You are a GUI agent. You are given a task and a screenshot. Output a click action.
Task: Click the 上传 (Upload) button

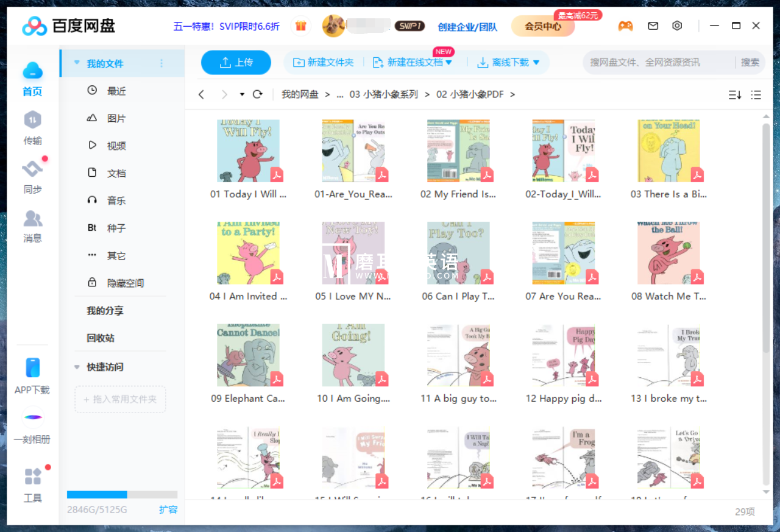tap(236, 62)
